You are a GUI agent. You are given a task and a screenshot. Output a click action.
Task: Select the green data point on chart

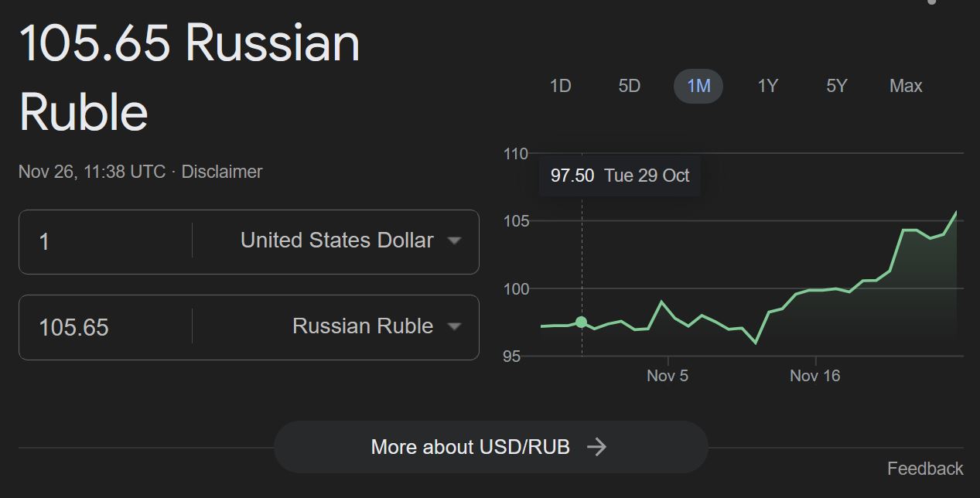(582, 322)
